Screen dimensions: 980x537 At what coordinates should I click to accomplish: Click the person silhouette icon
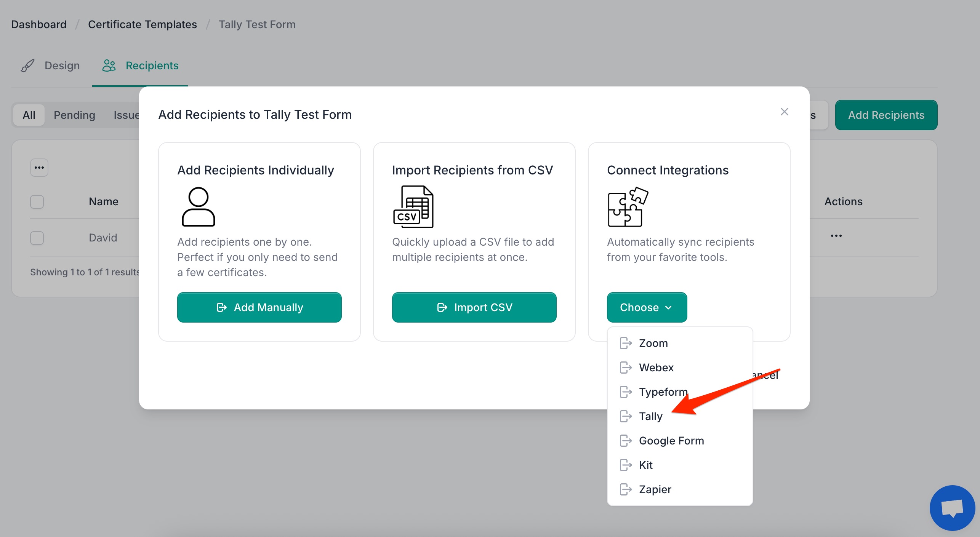pos(198,207)
